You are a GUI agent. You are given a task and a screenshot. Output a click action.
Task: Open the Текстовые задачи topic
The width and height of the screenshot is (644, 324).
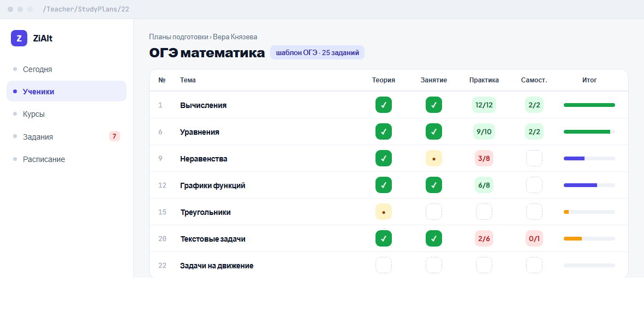[213, 239]
